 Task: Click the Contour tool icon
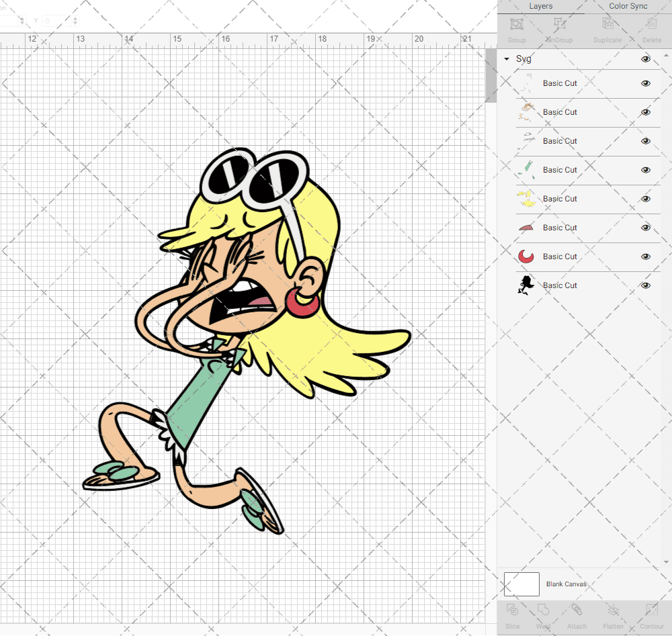pyautogui.click(x=651, y=610)
